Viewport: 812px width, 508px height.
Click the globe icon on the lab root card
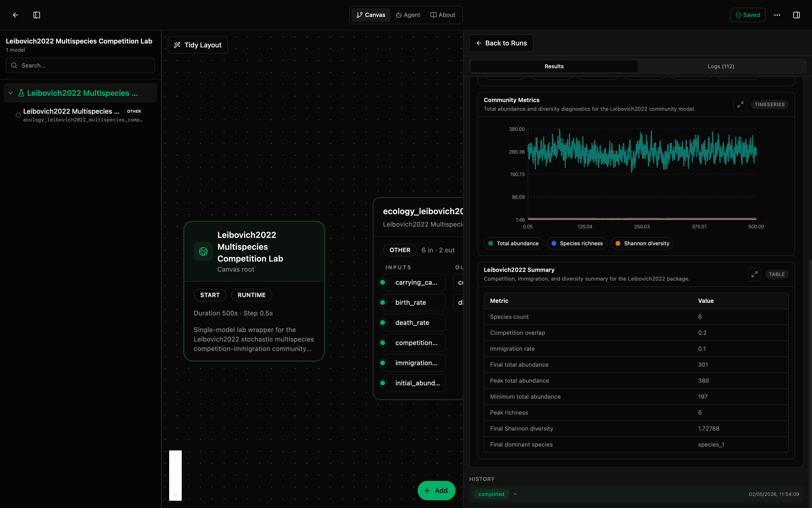pos(203,252)
